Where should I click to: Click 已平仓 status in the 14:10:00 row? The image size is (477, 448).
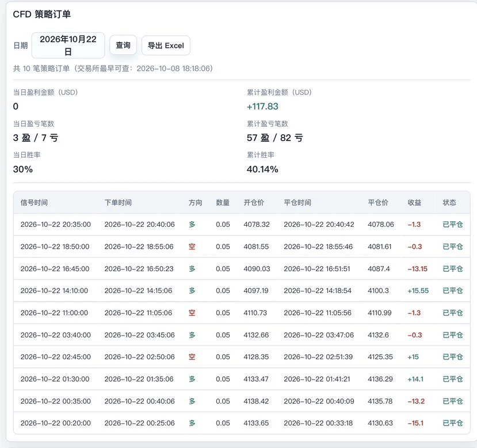click(453, 291)
